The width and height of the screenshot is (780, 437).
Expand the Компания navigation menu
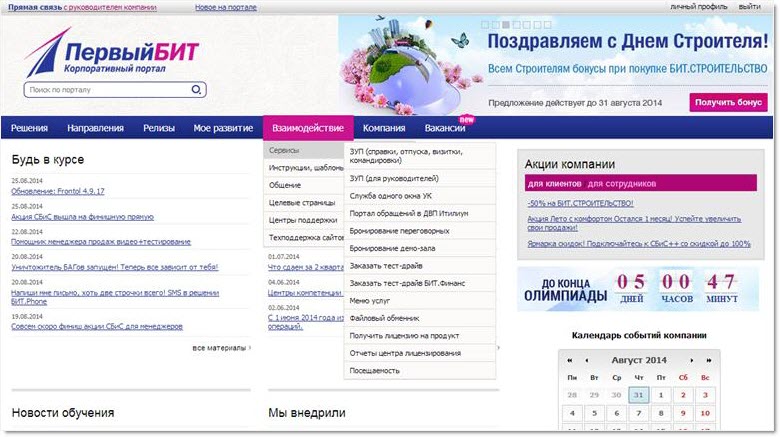click(x=384, y=128)
